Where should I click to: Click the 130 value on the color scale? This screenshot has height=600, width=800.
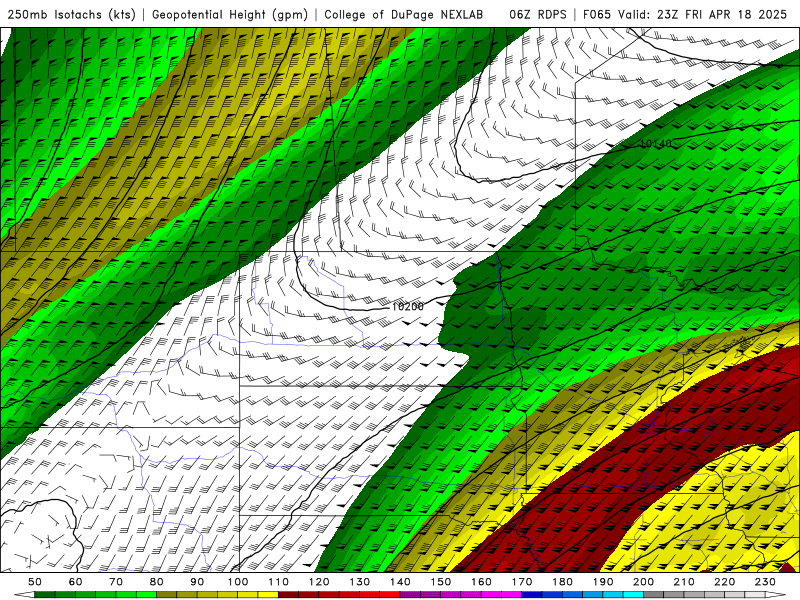click(360, 582)
